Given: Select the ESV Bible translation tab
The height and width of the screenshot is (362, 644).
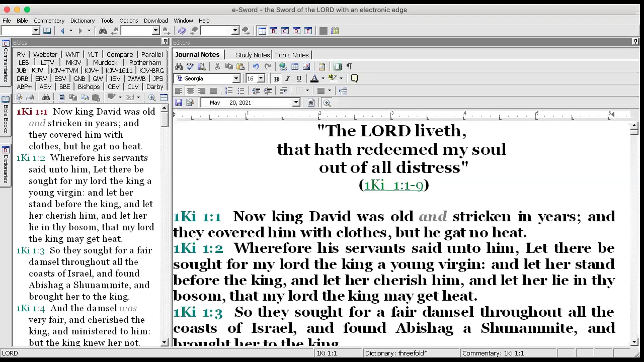Looking at the screenshot, I should (x=60, y=79).
